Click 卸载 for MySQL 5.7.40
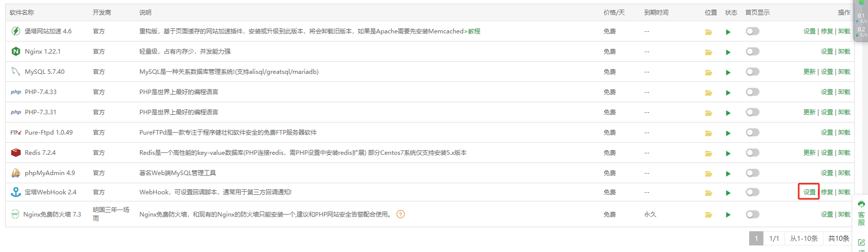This screenshot has width=868, height=252. (844, 72)
